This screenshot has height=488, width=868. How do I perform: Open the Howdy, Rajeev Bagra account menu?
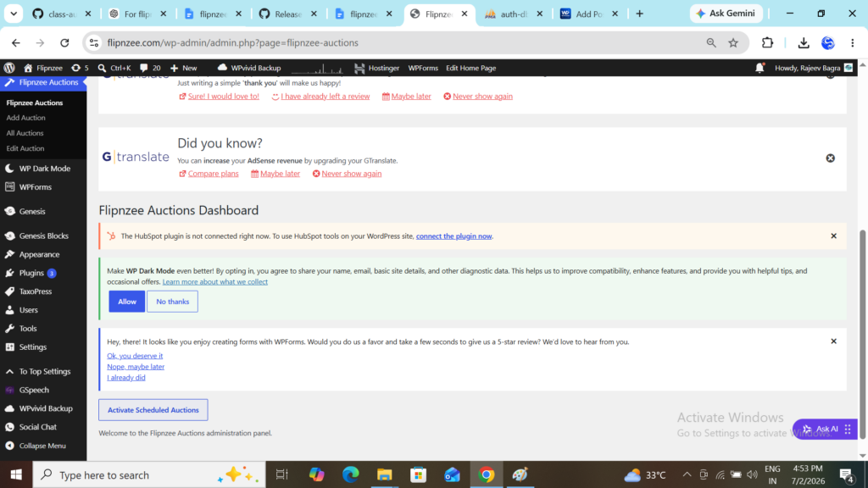click(814, 68)
